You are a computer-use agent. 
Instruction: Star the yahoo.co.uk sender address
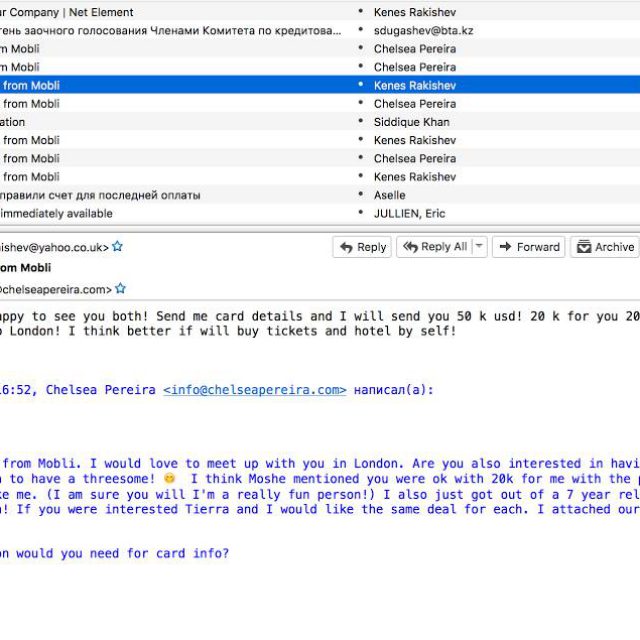pyautogui.click(x=117, y=246)
